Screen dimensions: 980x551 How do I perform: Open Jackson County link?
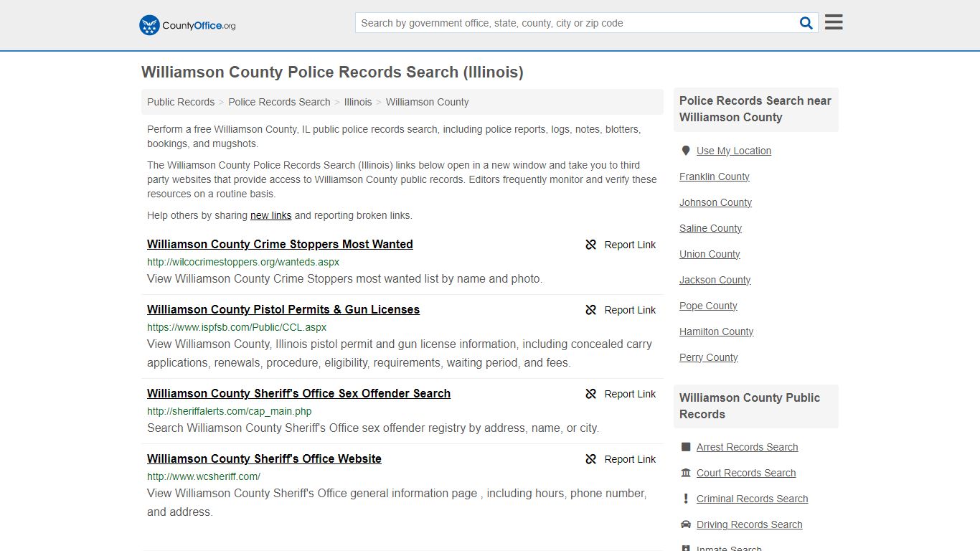715,280
